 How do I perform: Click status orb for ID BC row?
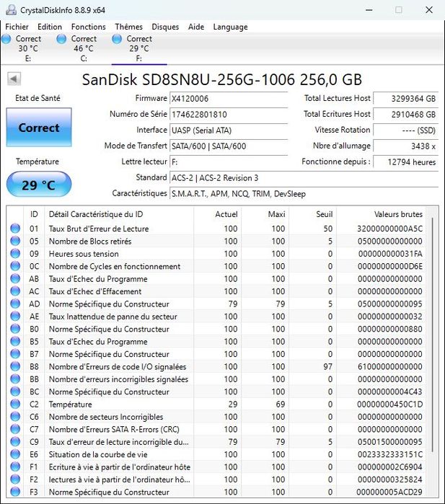[x=15, y=392]
